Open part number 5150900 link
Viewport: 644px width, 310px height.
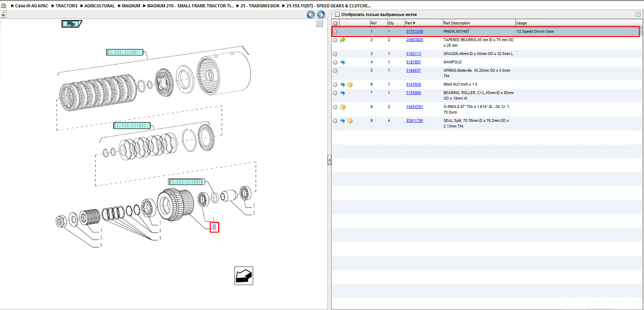pos(413,93)
